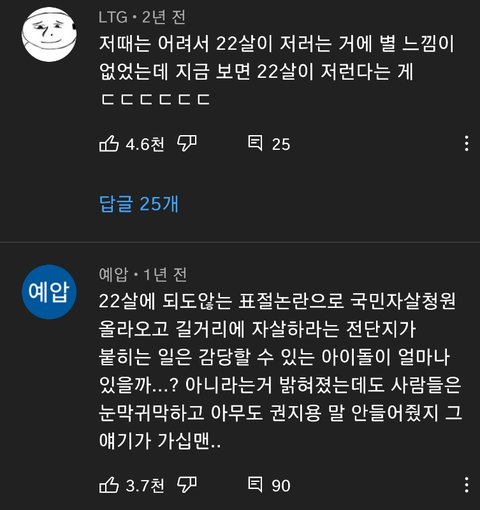The height and width of the screenshot is (510, 480).
Task: Select 예압's comment text about 표절논란
Action: click(x=280, y=371)
